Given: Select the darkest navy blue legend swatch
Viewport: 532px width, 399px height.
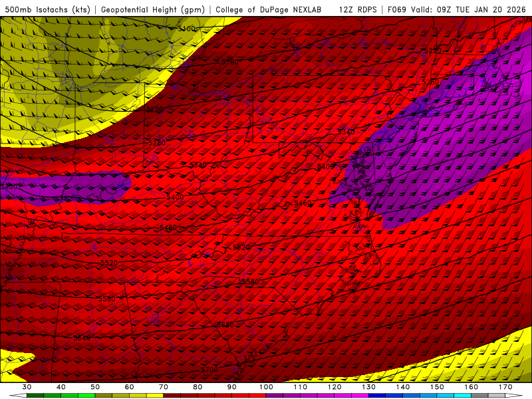Looking at the screenshot, I should click(377, 395).
